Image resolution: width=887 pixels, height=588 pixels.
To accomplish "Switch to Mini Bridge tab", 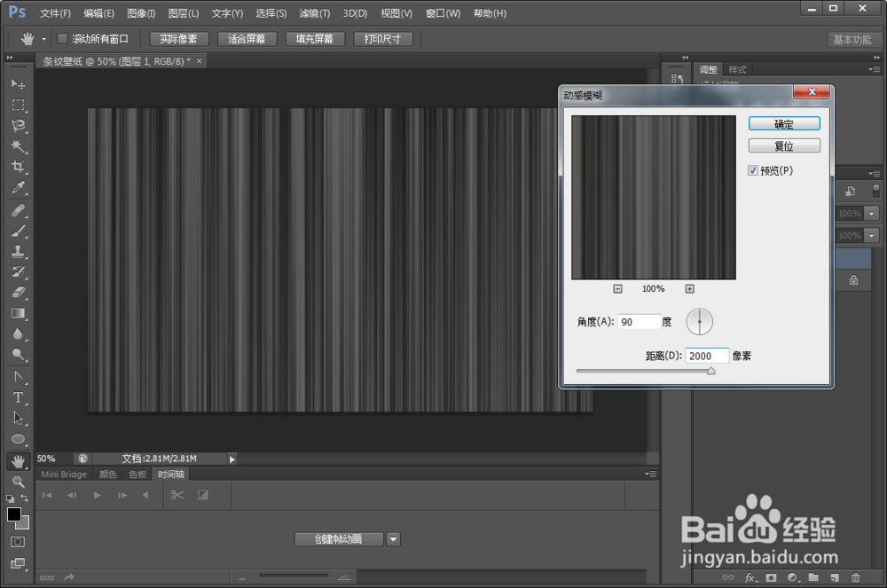I will pos(64,474).
